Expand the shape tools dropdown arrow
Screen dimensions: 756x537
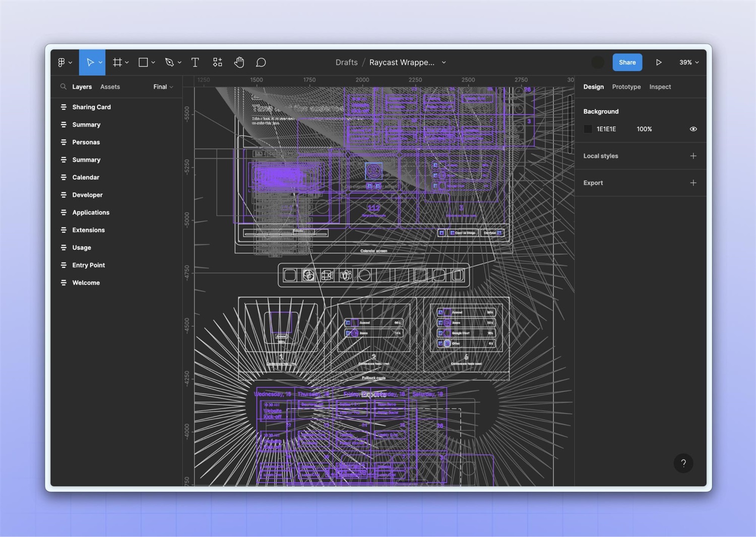tap(153, 63)
